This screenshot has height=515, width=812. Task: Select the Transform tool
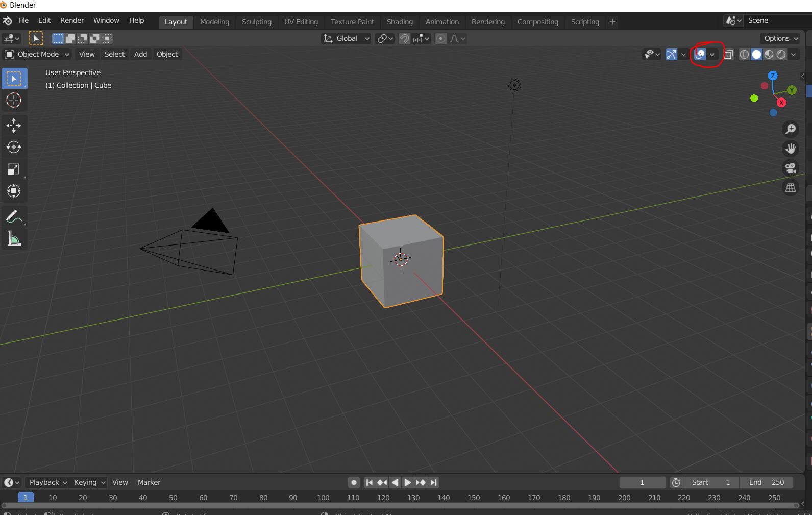pyautogui.click(x=14, y=191)
